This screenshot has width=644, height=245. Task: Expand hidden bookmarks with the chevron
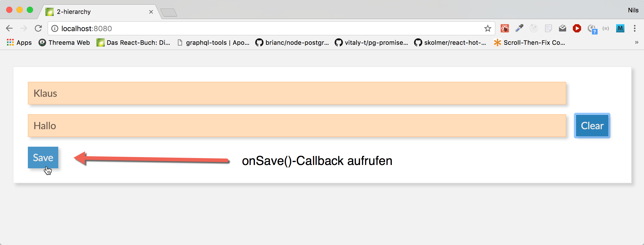[637, 42]
